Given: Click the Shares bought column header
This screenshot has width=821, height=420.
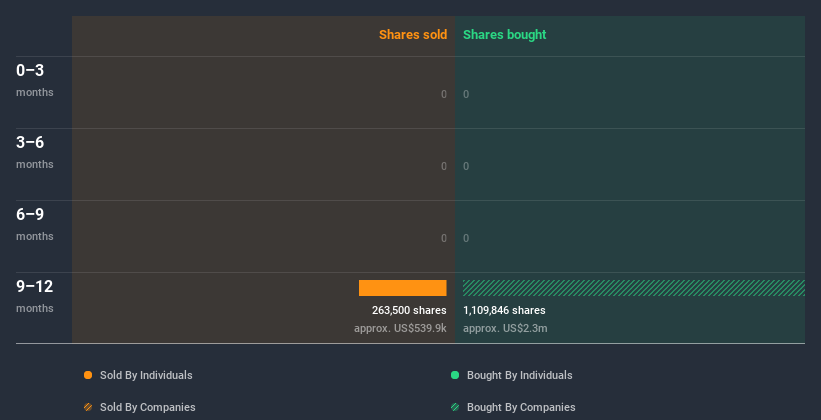Looking at the screenshot, I should (x=505, y=35).
